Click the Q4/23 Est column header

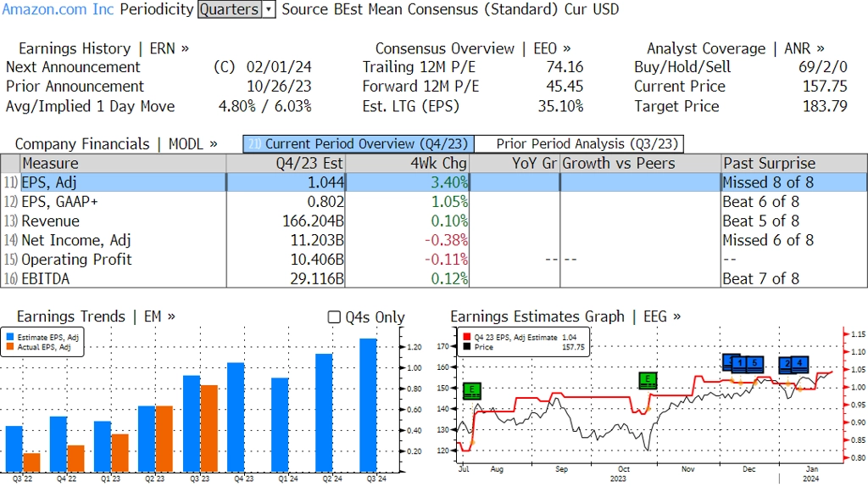(286, 164)
